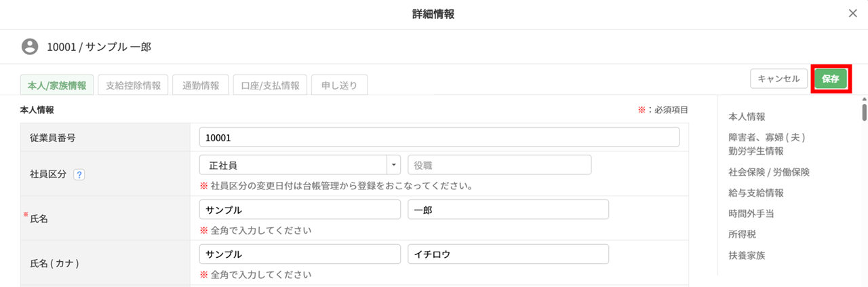Select the 申し送り tab
This screenshot has height=287, width=868.
(339, 85)
